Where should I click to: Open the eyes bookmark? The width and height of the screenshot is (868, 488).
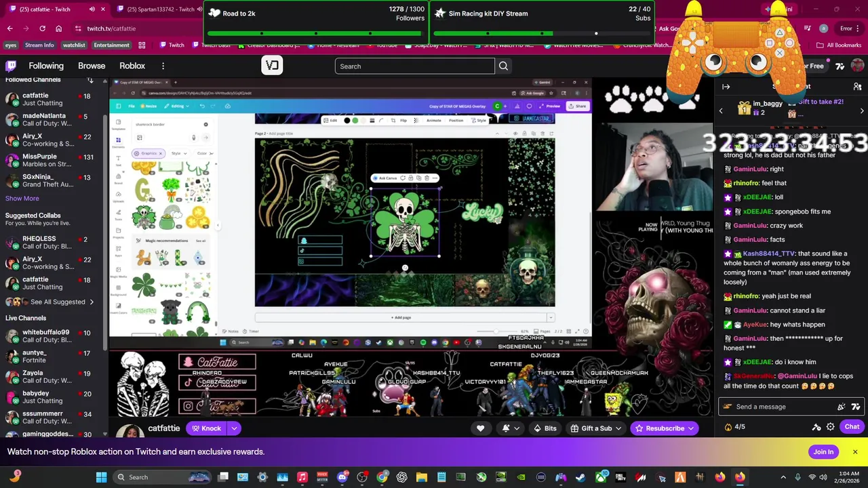click(x=10, y=45)
